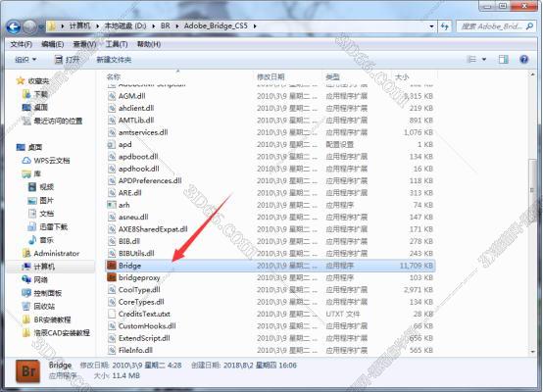
Task: Toggle the preview pane icon
Action: tap(504, 60)
